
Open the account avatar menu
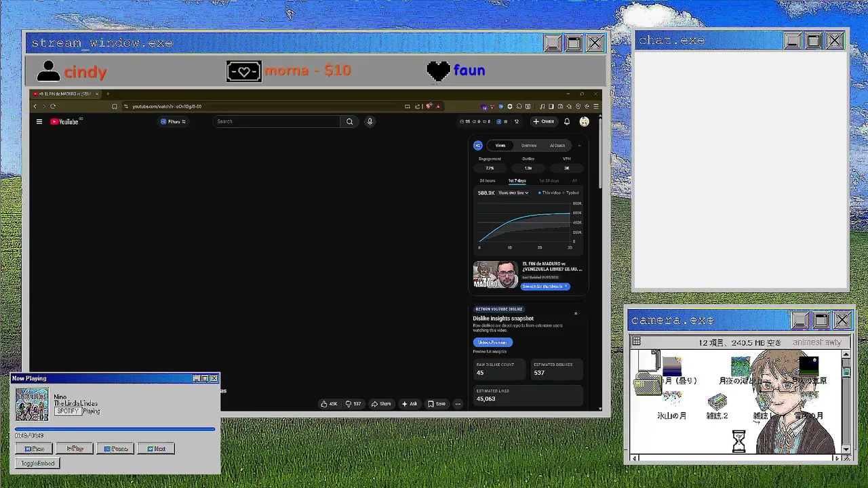(x=585, y=121)
